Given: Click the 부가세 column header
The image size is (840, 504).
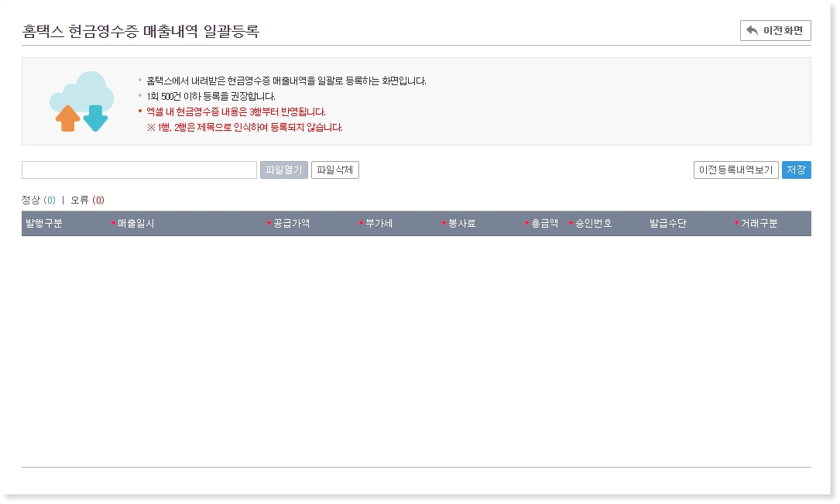Looking at the screenshot, I should pos(379,224).
